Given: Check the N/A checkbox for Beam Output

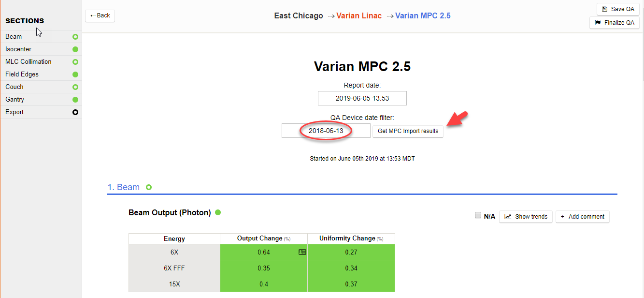Looking at the screenshot, I should [478, 216].
